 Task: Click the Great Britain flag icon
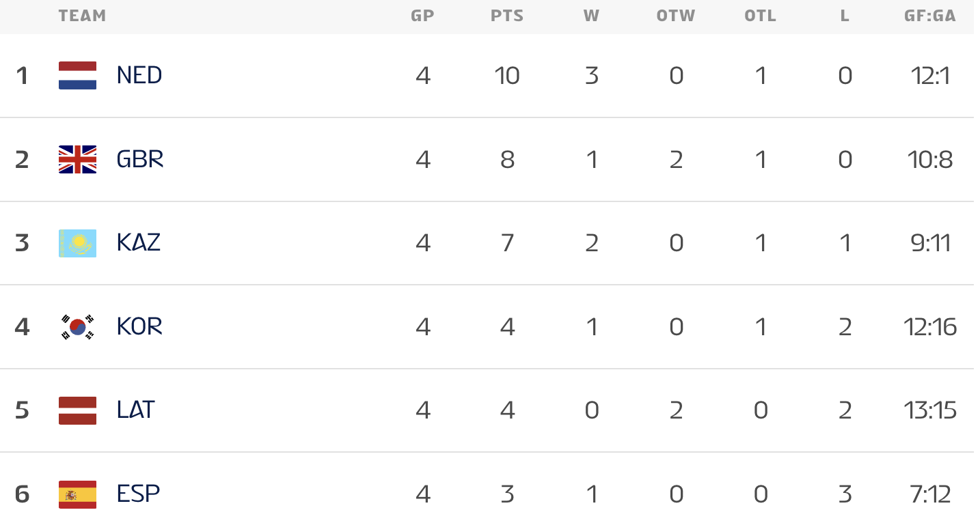(77, 159)
